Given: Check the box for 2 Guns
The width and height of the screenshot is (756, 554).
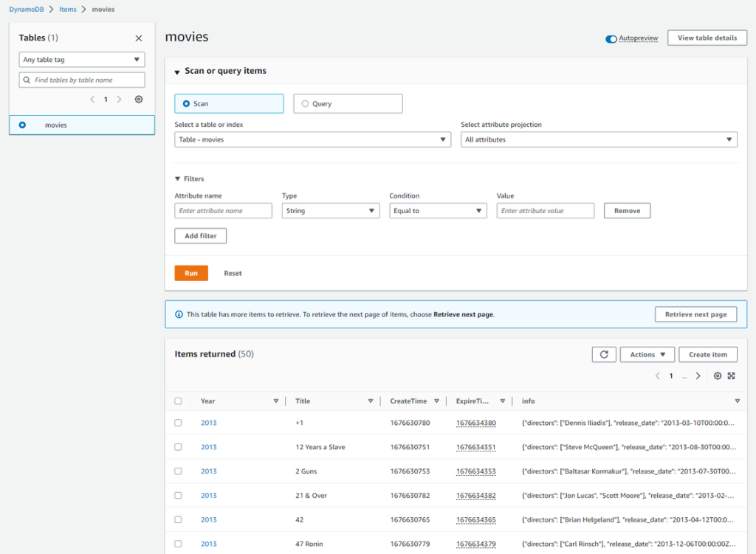Looking at the screenshot, I should click(x=178, y=471).
